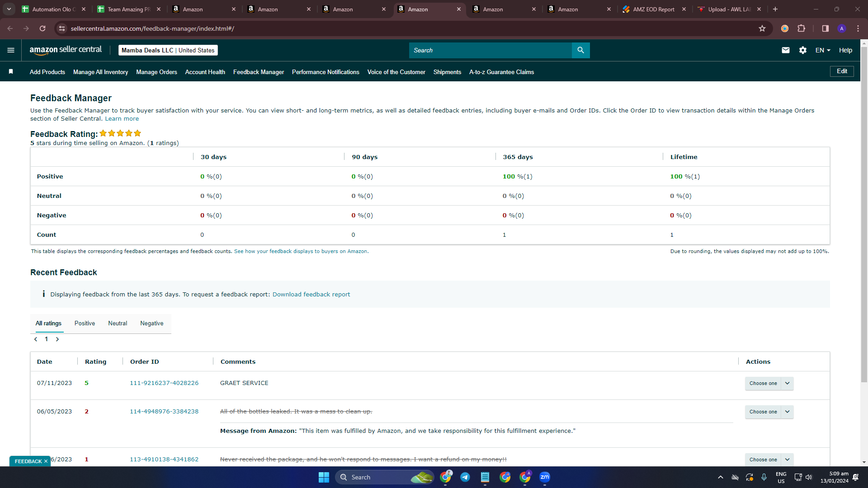Open the settings gear icon
The width and height of the screenshot is (868, 488).
(803, 50)
